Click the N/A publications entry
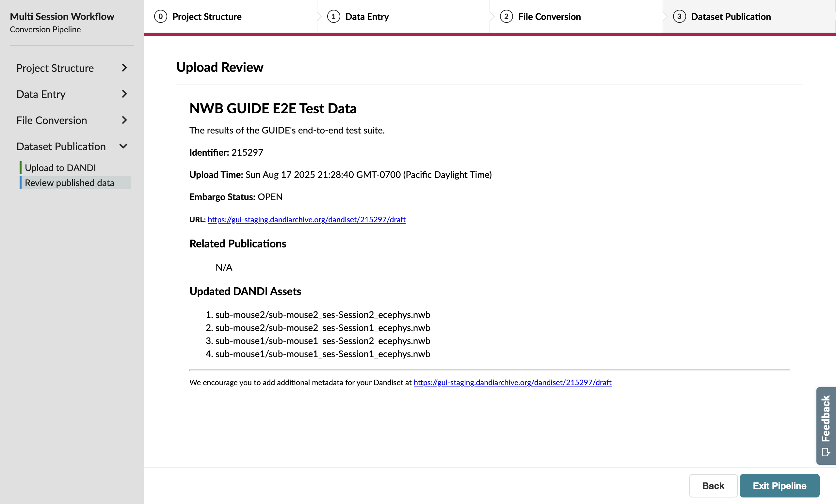836x504 pixels. click(224, 267)
